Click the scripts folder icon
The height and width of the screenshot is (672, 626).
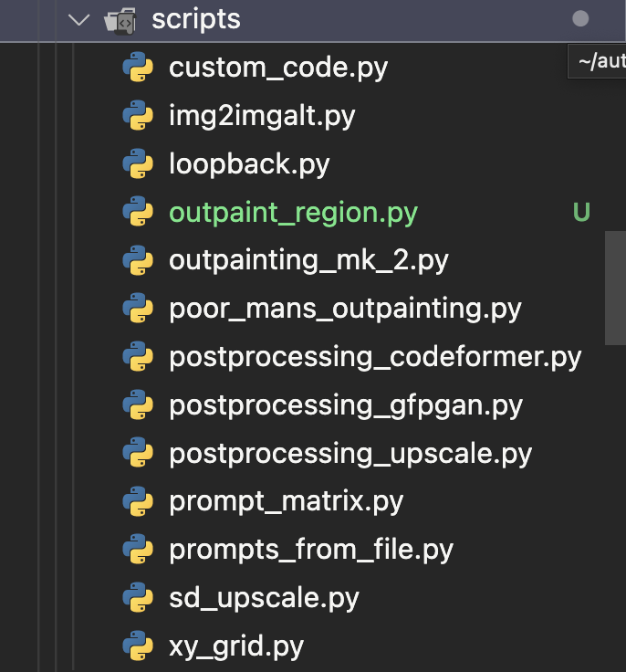[x=120, y=19]
